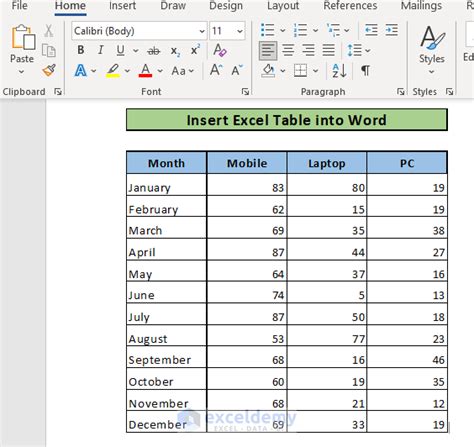The width and height of the screenshot is (474, 447).
Task: Click the PC column header
Action: [x=407, y=163]
